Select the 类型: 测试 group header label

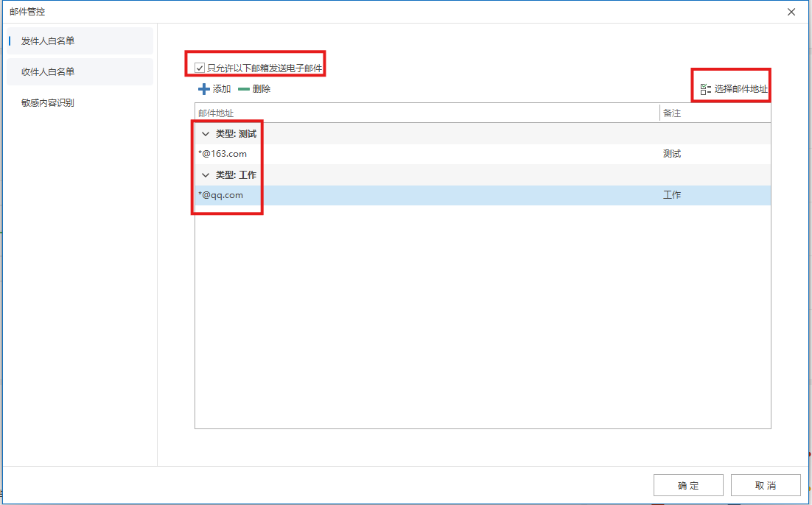(236, 134)
